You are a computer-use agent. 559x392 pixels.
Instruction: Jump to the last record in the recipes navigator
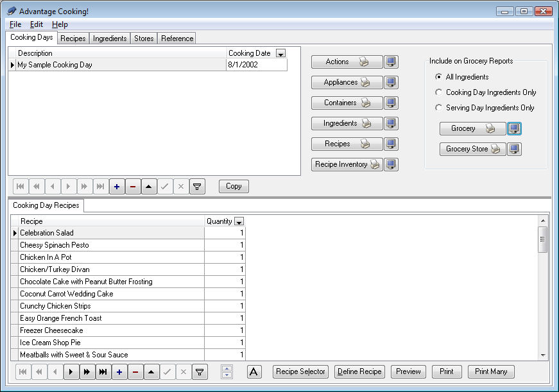(102, 371)
